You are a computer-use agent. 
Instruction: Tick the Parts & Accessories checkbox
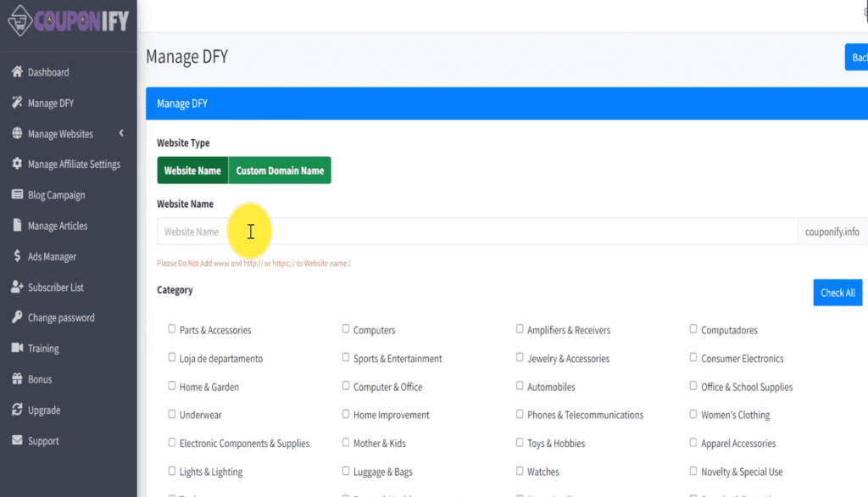click(172, 329)
